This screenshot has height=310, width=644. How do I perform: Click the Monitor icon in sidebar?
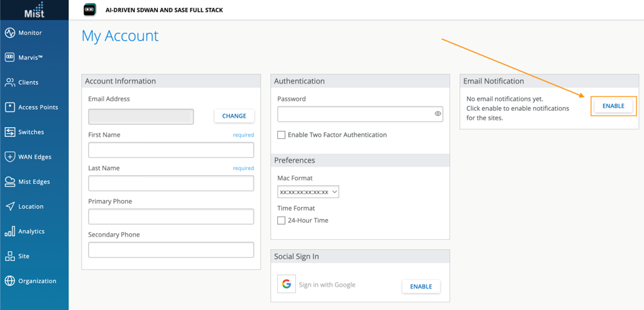click(x=10, y=33)
